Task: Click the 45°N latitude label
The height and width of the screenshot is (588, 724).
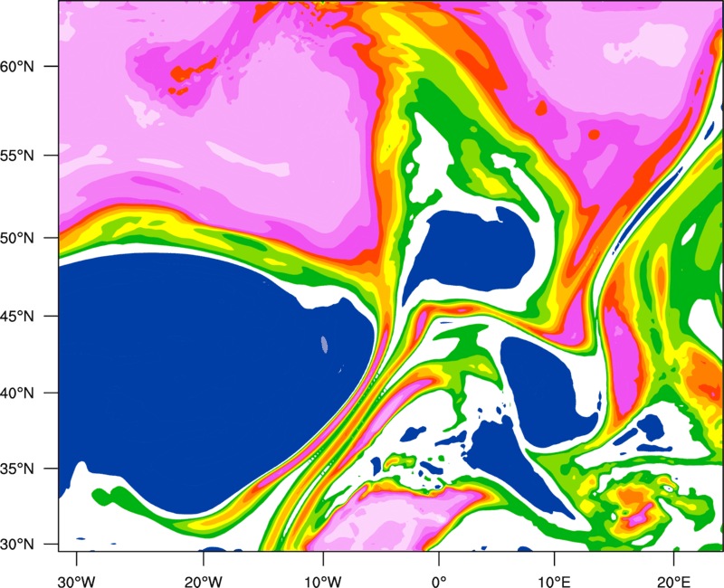Action: [x=17, y=317]
